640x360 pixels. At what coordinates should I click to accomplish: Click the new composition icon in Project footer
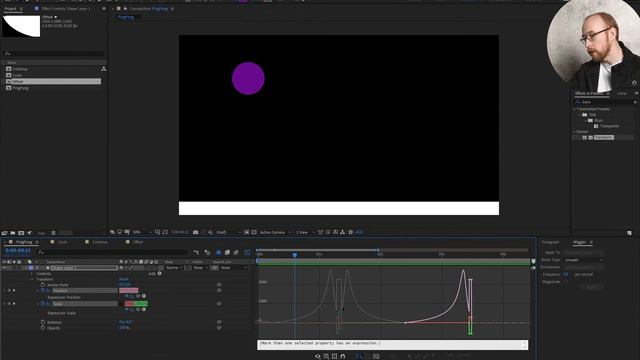(x=21, y=233)
